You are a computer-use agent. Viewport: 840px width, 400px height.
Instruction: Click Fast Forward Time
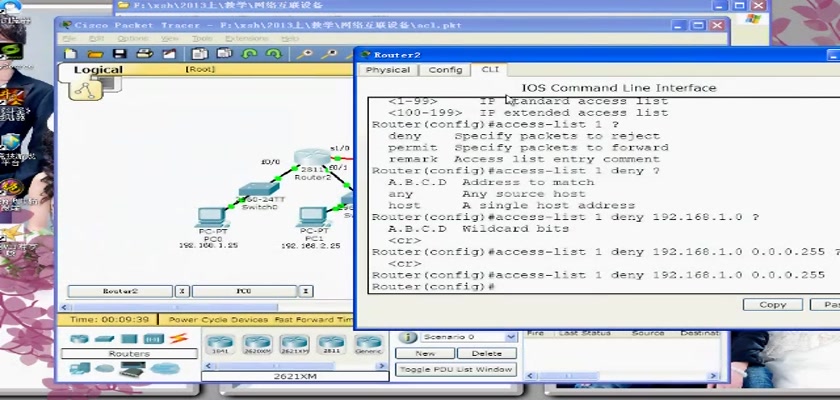click(313, 320)
